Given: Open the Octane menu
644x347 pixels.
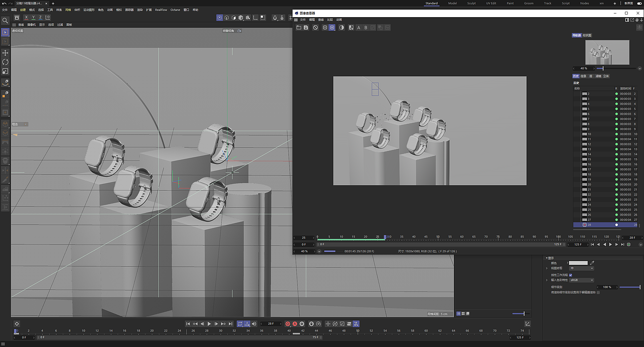Looking at the screenshot, I should pyautogui.click(x=175, y=10).
